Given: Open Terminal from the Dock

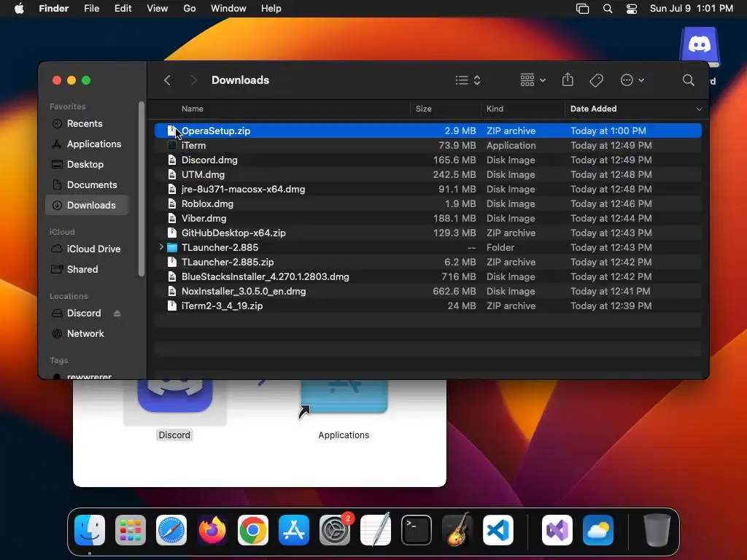Looking at the screenshot, I should 417,530.
